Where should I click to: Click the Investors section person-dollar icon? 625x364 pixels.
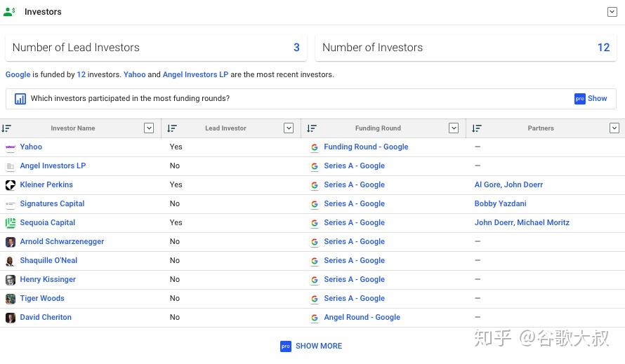coord(10,12)
